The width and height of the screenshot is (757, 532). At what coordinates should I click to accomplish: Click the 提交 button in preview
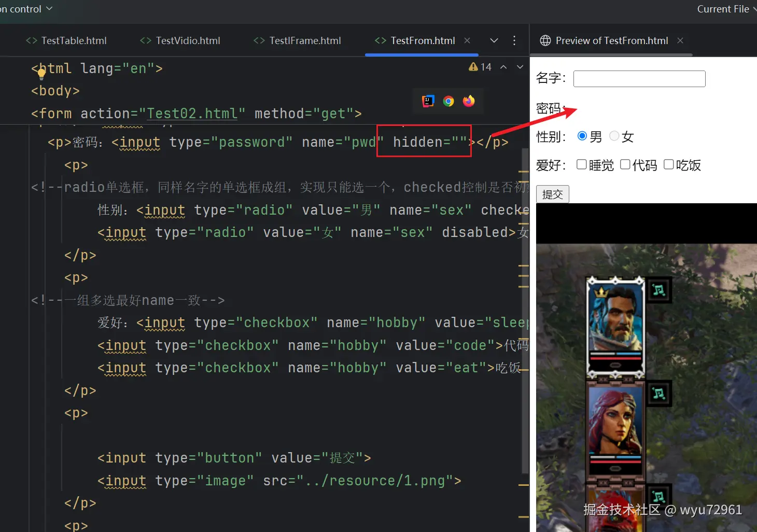click(553, 194)
